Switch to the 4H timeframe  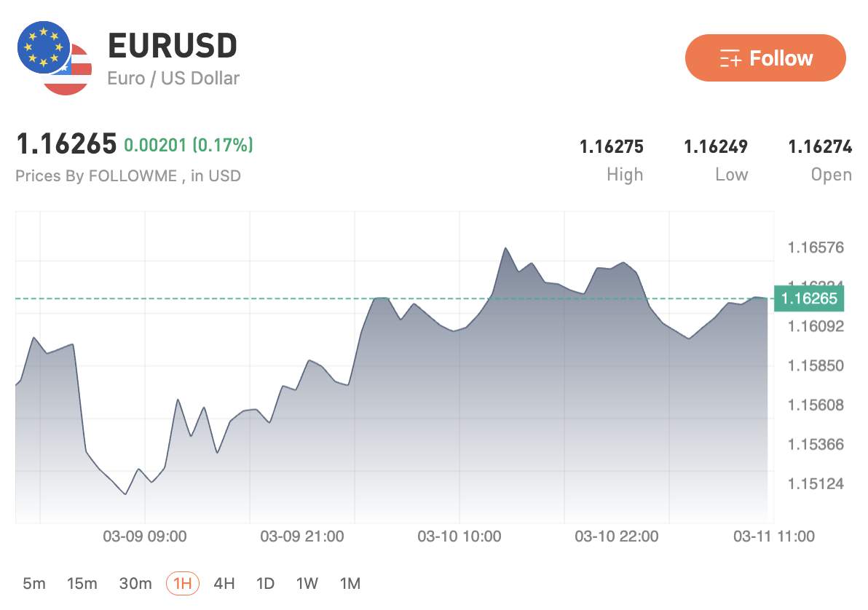coord(224,583)
